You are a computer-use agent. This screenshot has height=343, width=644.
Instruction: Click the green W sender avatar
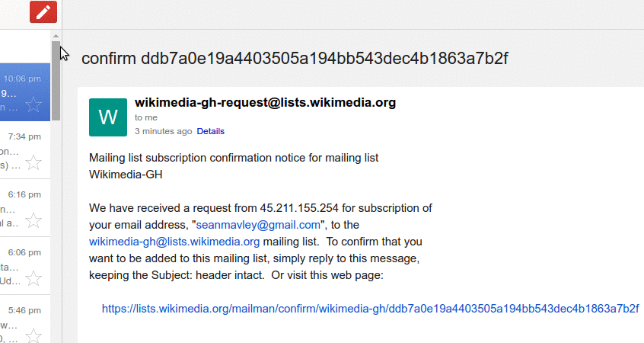pyautogui.click(x=108, y=117)
